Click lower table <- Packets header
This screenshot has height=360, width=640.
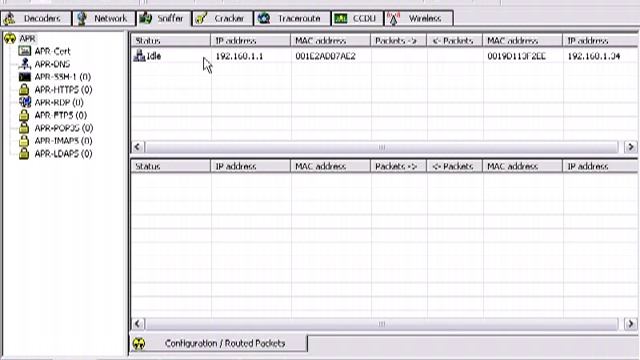pyautogui.click(x=454, y=166)
